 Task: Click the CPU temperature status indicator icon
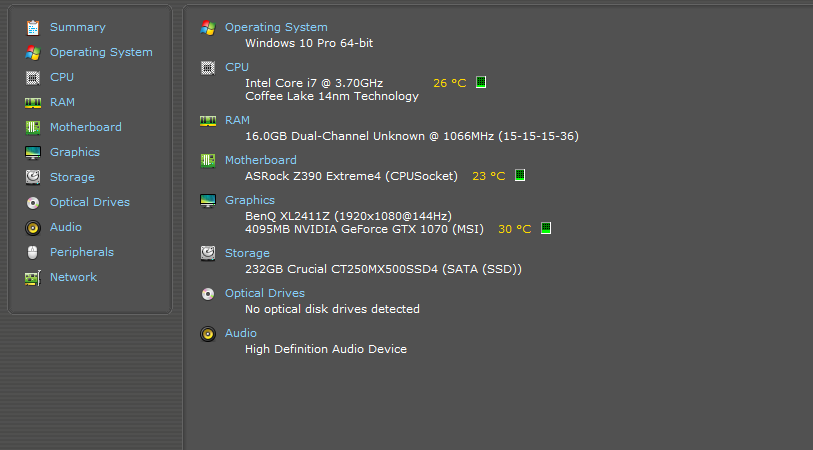[481, 83]
